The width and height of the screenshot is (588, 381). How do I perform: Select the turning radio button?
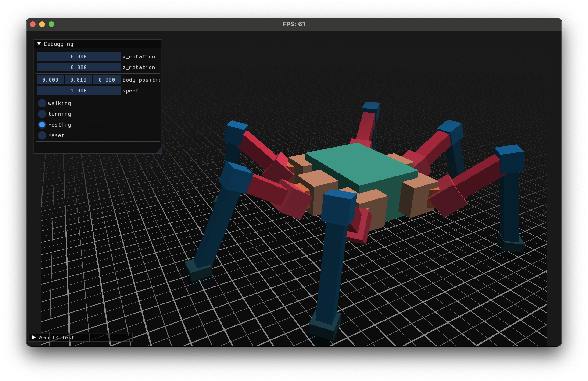click(42, 114)
